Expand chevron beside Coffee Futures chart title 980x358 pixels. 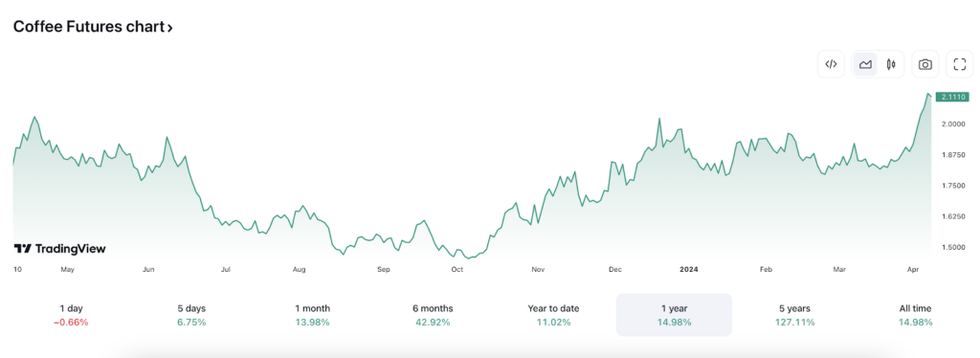(170, 28)
